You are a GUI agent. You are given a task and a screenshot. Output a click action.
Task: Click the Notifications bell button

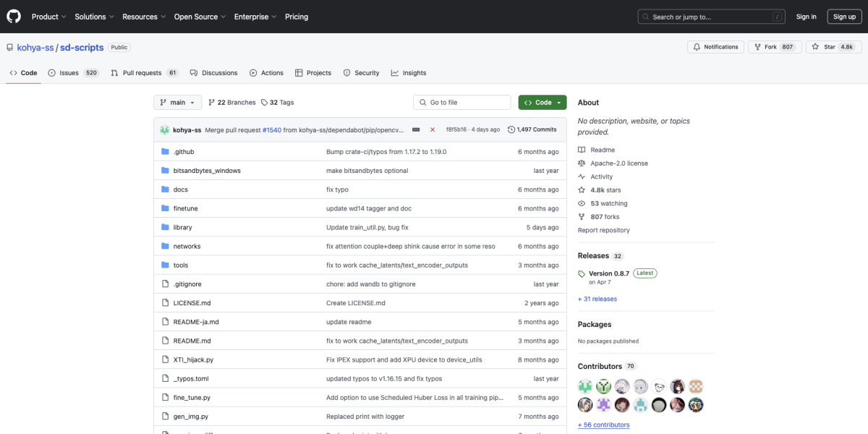click(715, 47)
